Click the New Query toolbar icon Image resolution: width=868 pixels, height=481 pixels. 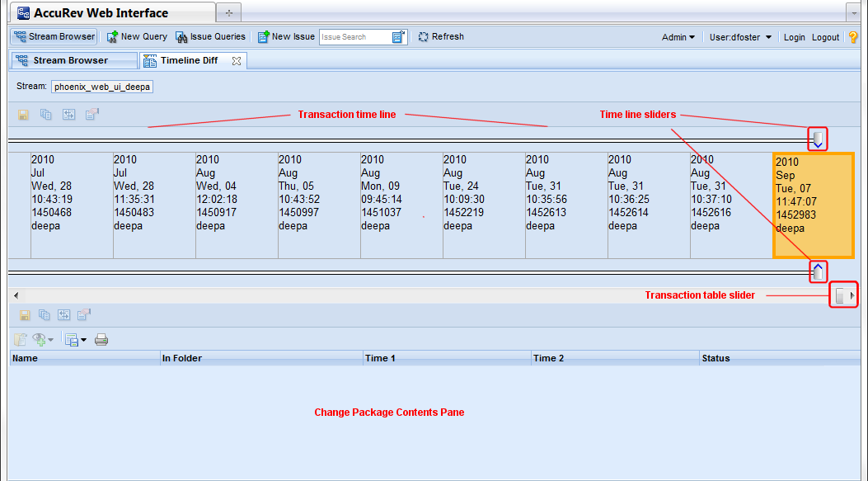(137, 37)
